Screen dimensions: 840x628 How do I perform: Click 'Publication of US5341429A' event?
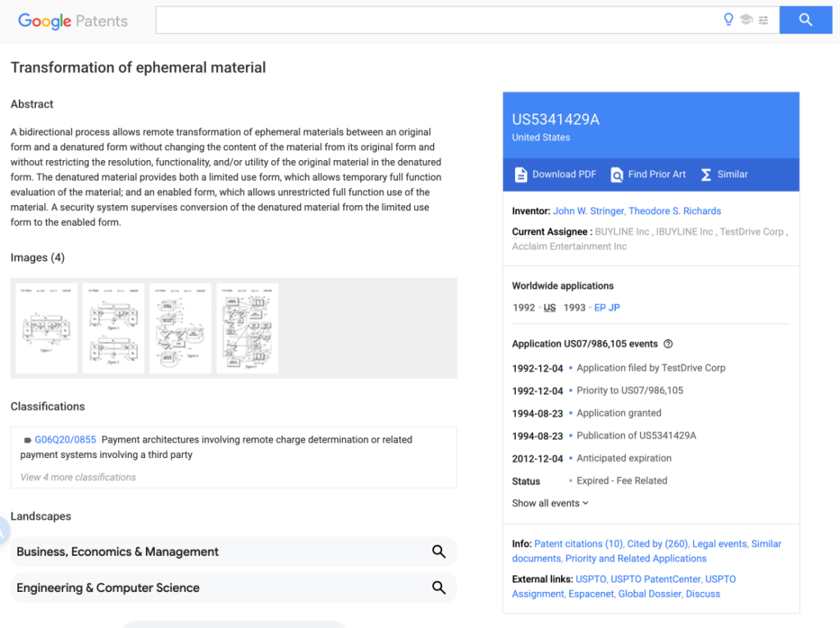(637, 435)
